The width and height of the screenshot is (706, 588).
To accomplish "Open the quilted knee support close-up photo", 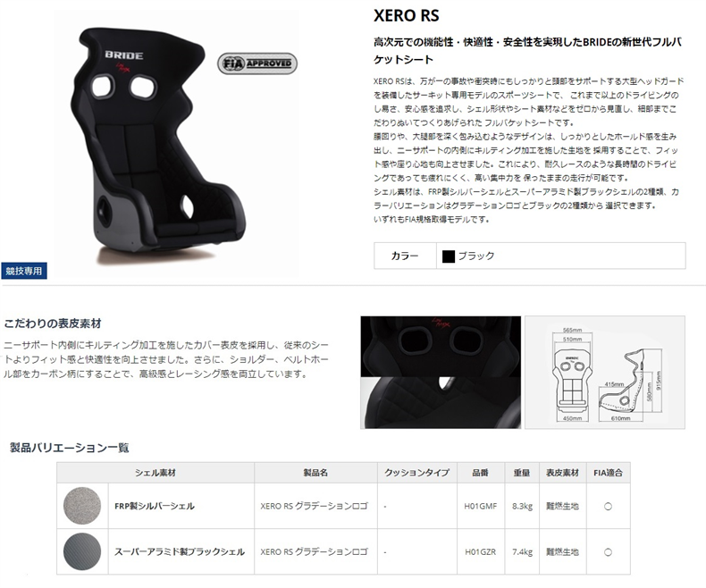I will point(441,402).
